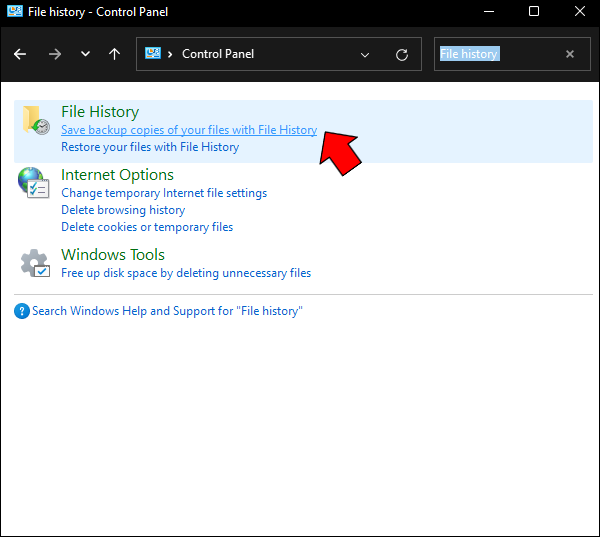The image size is (600, 537).
Task: Click the Windows Tools gear icon
Action: pos(35,263)
